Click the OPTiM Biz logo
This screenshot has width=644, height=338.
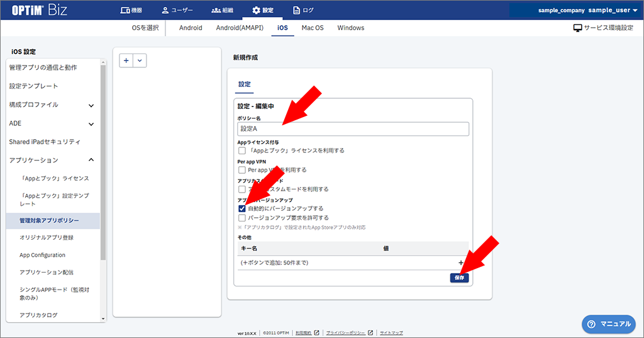pyautogui.click(x=39, y=10)
